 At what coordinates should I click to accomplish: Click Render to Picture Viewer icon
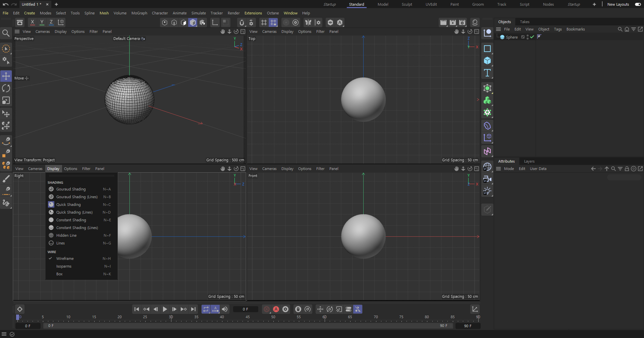pyautogui.click(x=453, y=22)
